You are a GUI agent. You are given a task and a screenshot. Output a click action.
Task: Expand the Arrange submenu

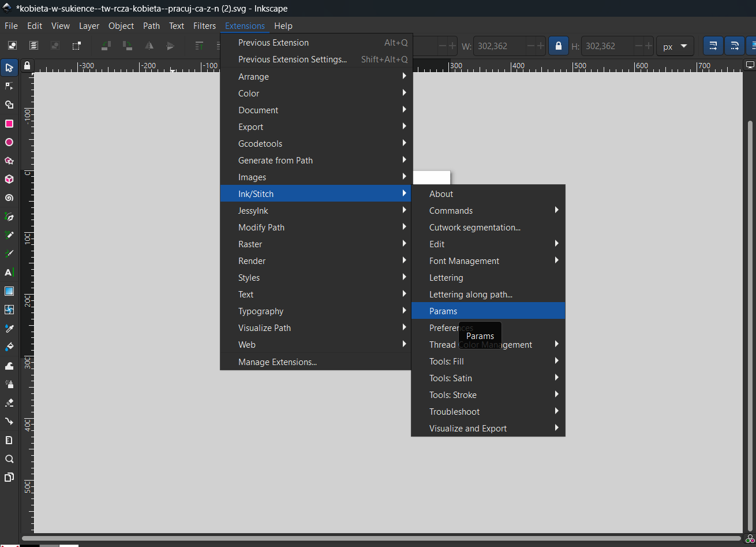316,76
